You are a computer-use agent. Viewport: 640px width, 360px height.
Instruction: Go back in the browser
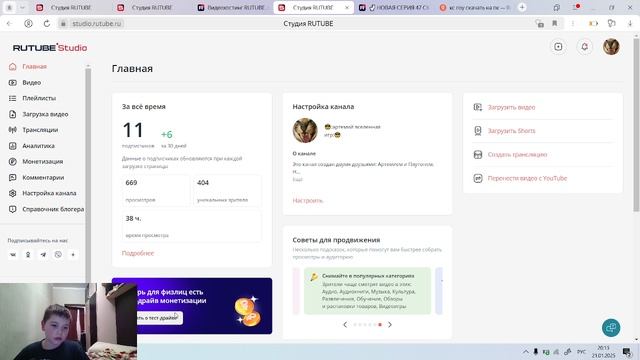coord(9,24)
